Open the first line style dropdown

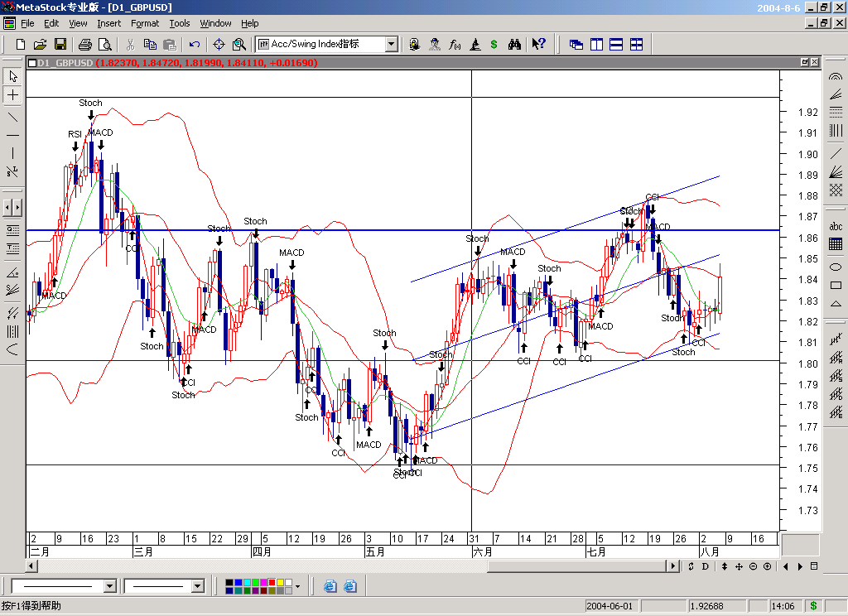coord(110,586)
